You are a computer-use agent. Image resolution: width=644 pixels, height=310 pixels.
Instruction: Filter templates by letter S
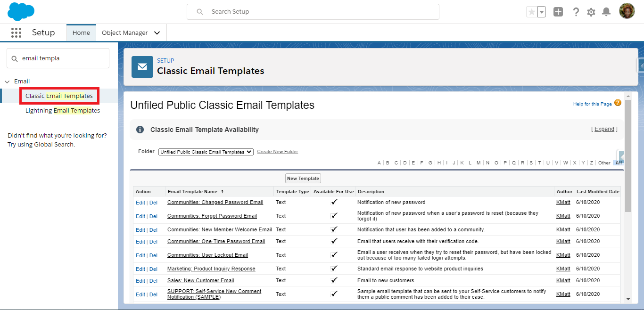point(531,163)
